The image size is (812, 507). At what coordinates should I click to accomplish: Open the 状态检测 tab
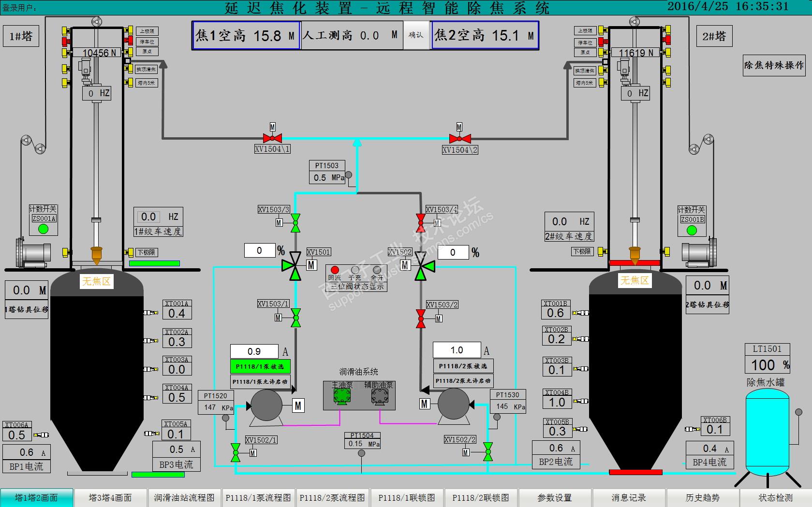(x=776, y=498)
